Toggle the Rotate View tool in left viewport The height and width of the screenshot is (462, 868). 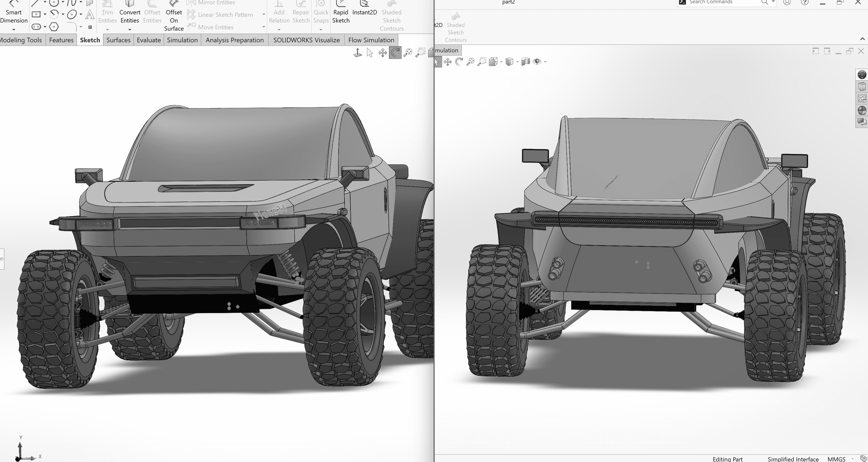395,53
